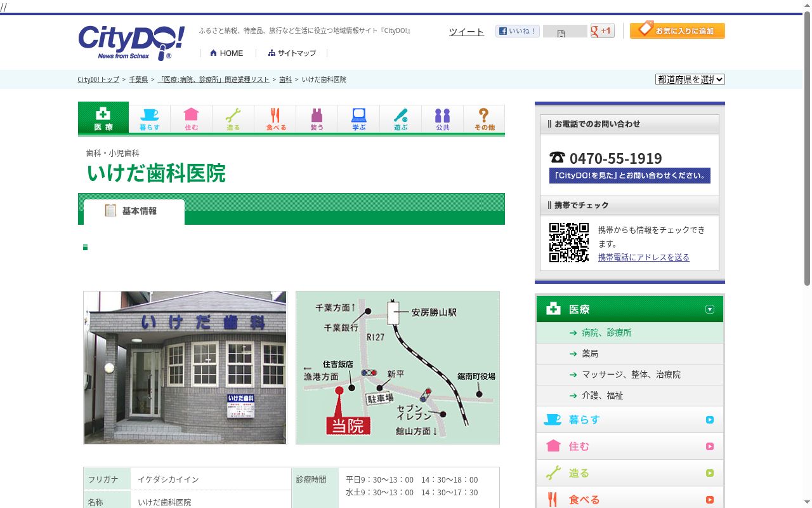This screenshot has height=508, width=812.
Task: Open the 造る wrench icon category
Action: click(233, 119)
